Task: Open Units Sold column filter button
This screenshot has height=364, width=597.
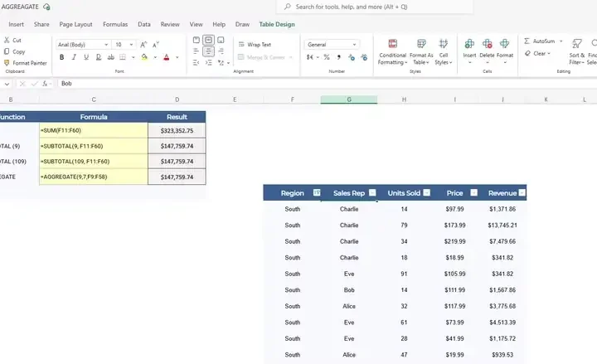Action: [x=427, y=192]
